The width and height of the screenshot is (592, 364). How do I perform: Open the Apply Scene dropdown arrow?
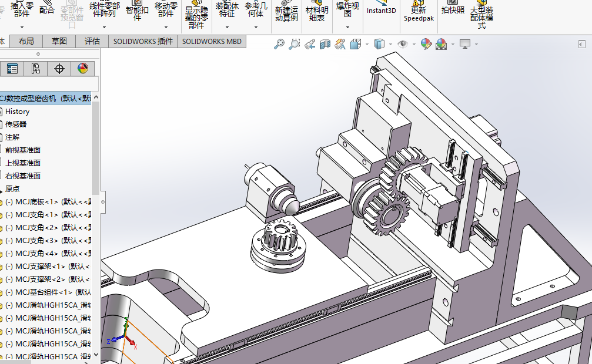pos(453,45)
